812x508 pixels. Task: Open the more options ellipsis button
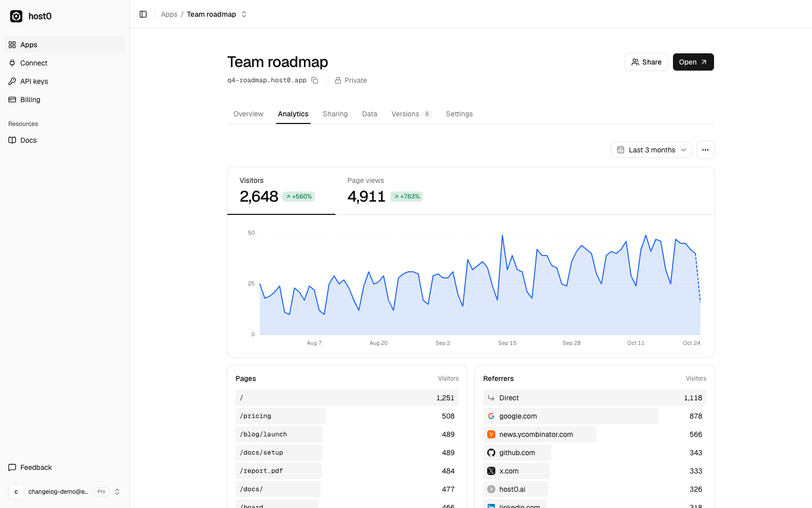pyautogui.click(x=705, y=150)
